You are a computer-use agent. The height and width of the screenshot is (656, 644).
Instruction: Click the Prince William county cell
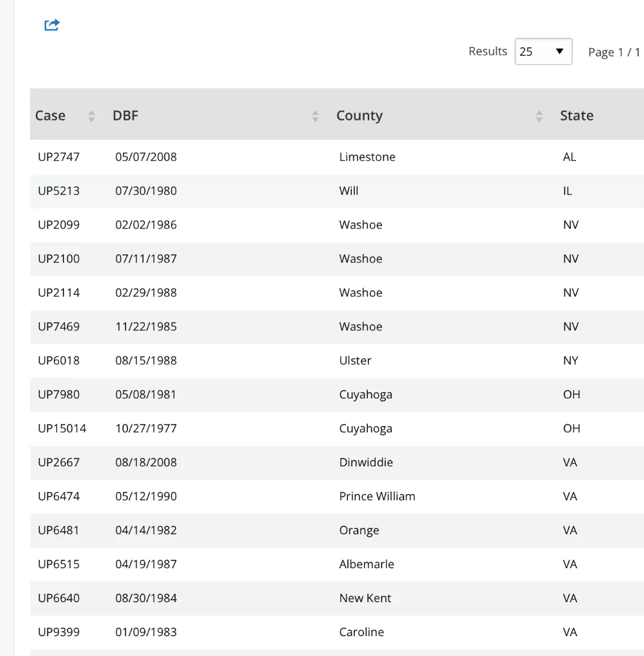click(377, 496)
